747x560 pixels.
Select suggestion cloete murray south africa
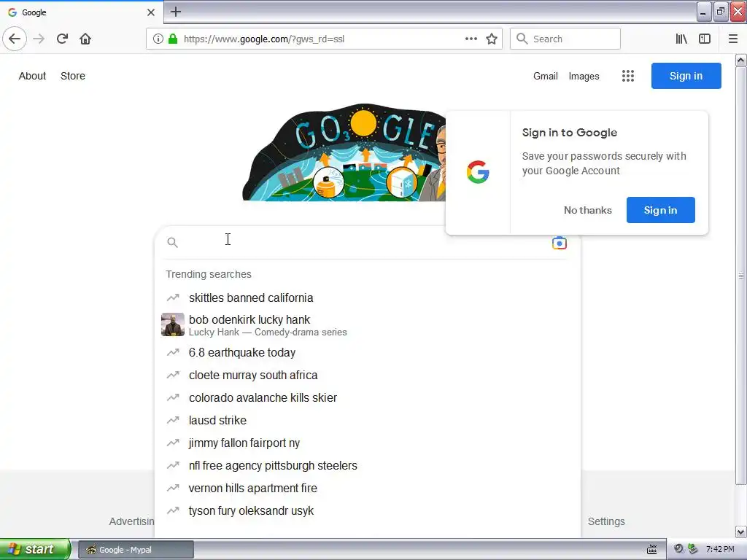coord(367,376)
